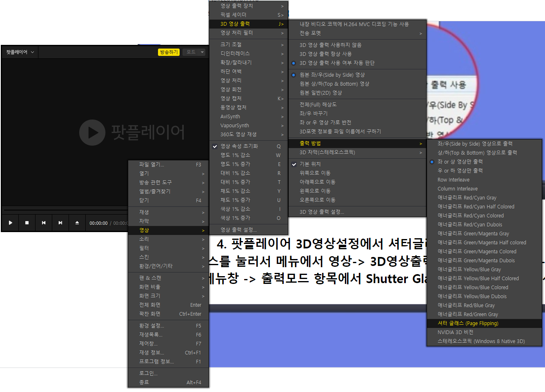Select Row Interleave output
The image size is (545, 392).
(x=484, y=180)
